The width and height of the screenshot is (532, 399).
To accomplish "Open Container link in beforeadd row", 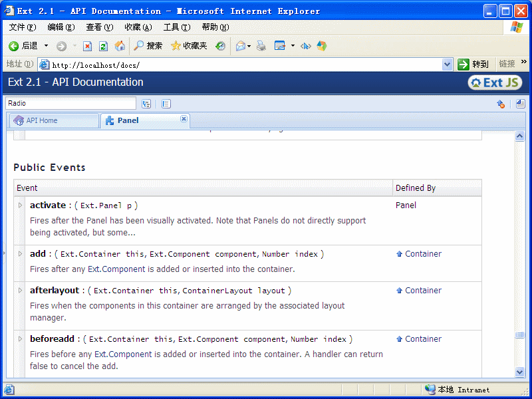I will tap(423, 339).
